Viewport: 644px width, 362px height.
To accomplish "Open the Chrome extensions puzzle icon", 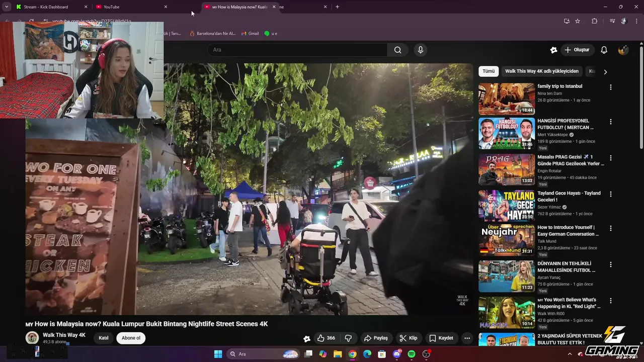I will pos(594,21).
